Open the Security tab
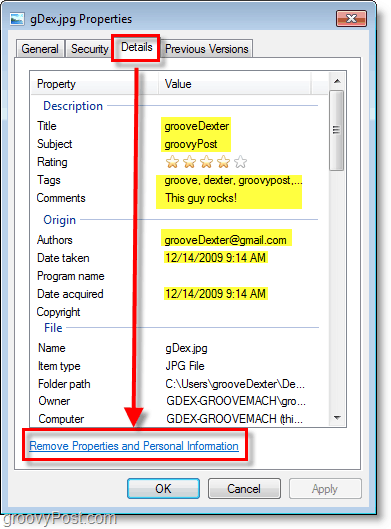The image size is (391, 529). [89, 49]
